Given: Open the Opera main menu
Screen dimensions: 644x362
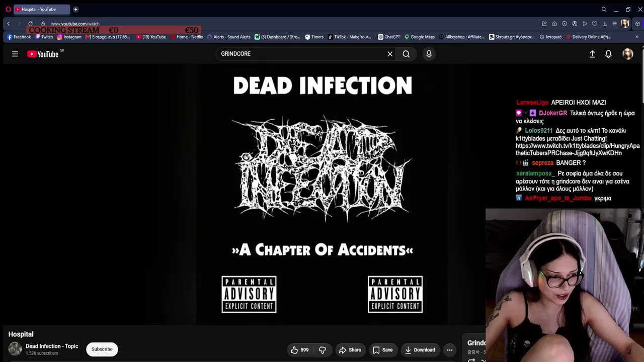Looking at the screenshot, I should coord(8,9).
